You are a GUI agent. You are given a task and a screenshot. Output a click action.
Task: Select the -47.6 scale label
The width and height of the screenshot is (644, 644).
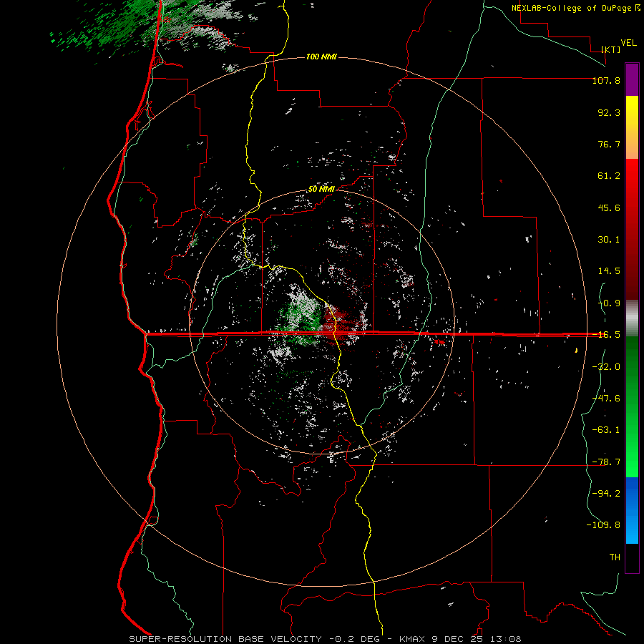point(606,399)
